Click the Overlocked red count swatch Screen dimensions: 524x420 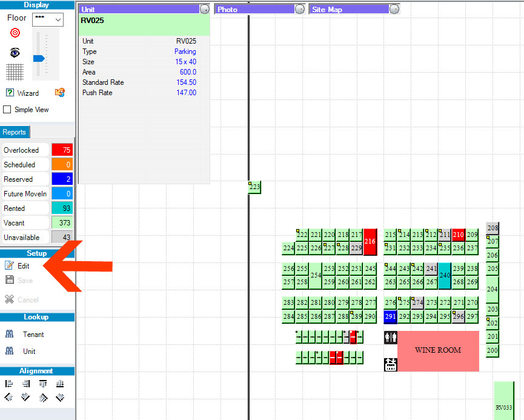click(x=62, y=150)
